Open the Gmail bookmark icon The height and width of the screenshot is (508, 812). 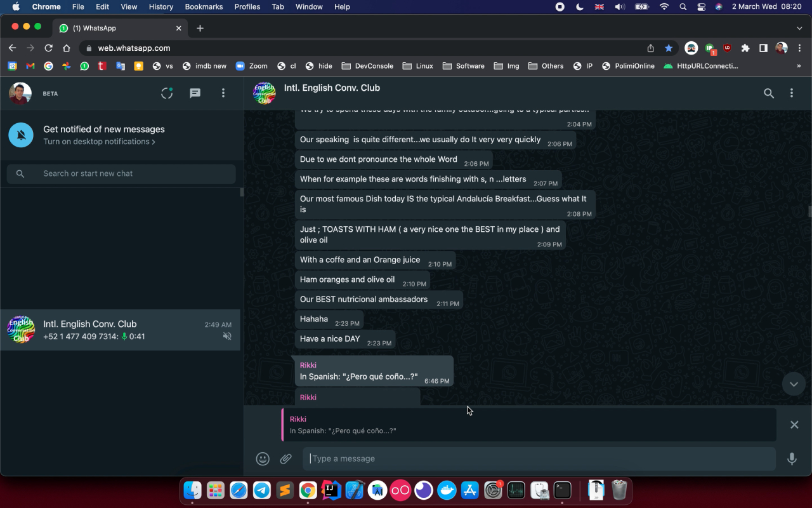click(x=30, y=66)
